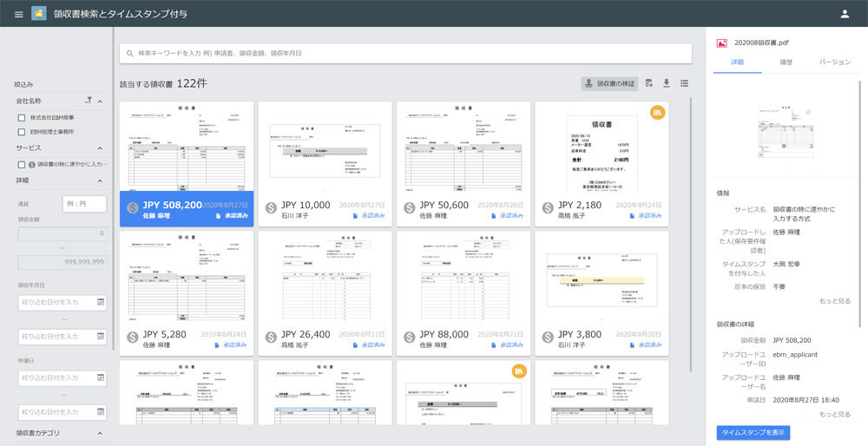Viewport: 868px width, 446px height.
Task: Open the JPY 88,000 receipt thumbnail
Action: (464, 277)
